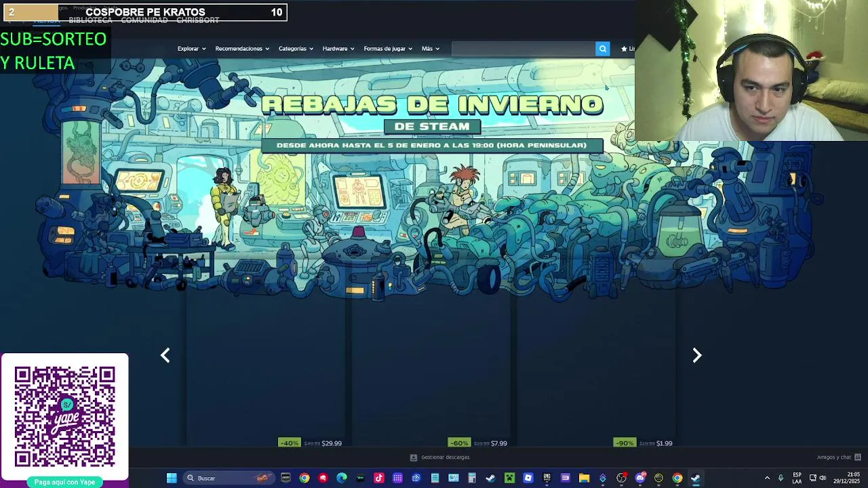Open TikTok from the taskbar

379,479
